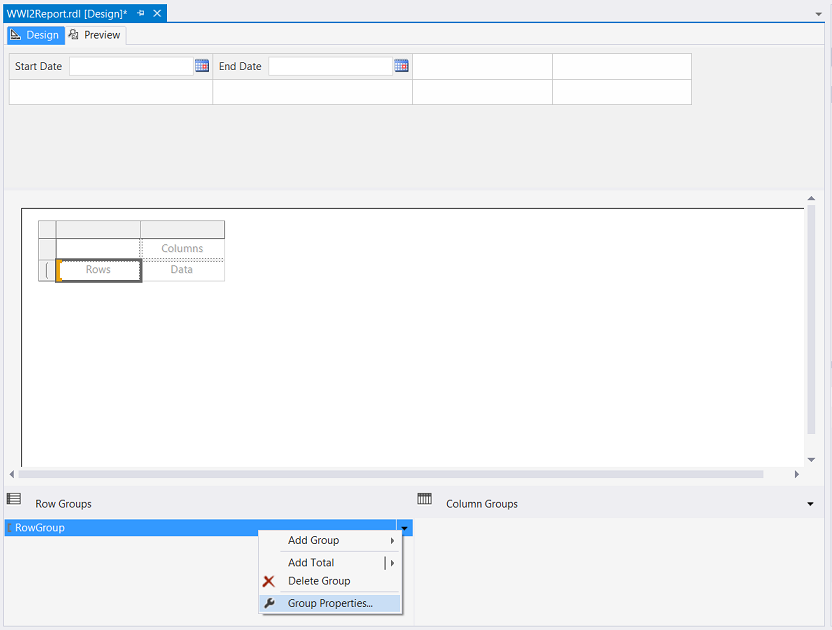832x630 pixels.
Task: Click the horizontal scrollbar left arrow
Action: coord(12,474)
